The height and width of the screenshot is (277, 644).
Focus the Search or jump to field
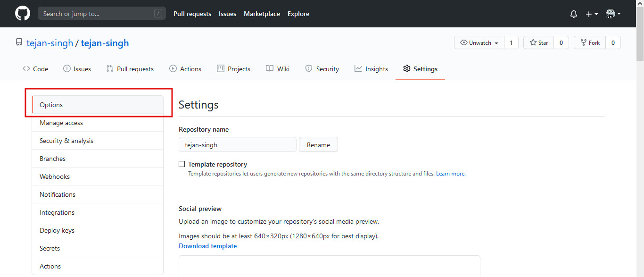click(x=102, y=14)
